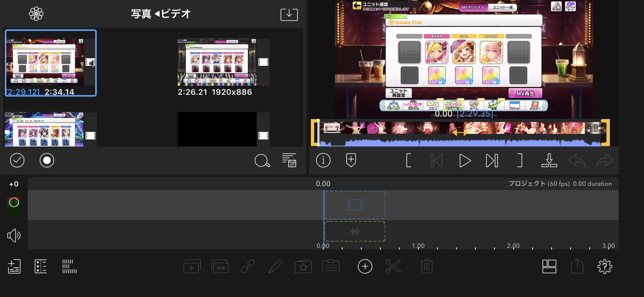The image size is (644, 297).
Task: Redo the last action
Action: (x=605, y=160)
